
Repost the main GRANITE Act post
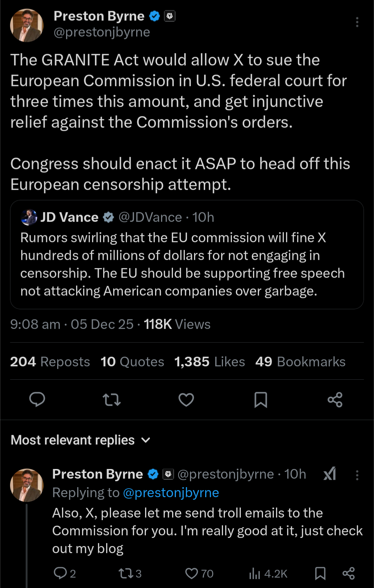[112, 400]
